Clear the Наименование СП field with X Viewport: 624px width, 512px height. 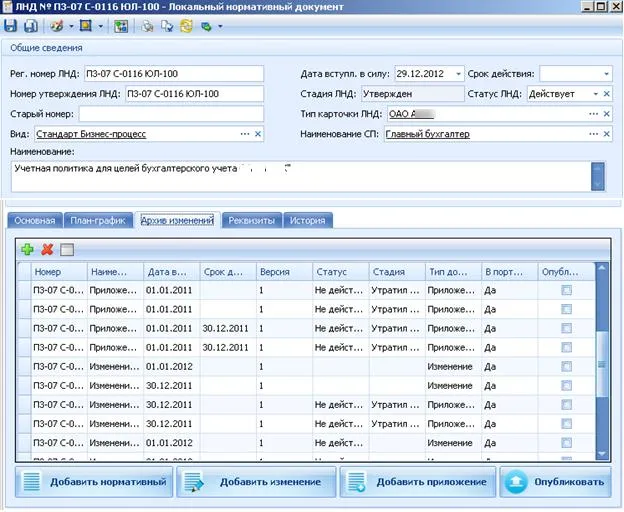tap(607, 134)
